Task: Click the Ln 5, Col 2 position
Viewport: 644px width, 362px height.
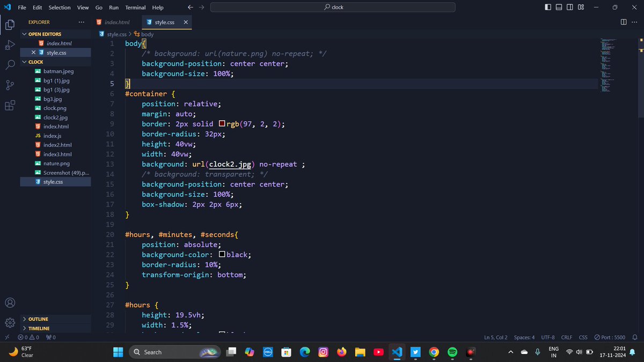Action: (x=496, y=337)
